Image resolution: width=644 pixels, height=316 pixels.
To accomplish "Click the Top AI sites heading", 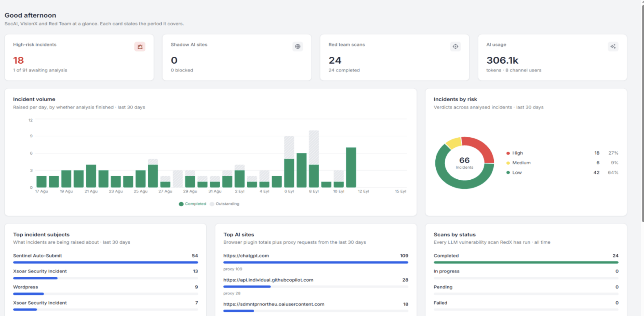I will (x=239, y=235).
